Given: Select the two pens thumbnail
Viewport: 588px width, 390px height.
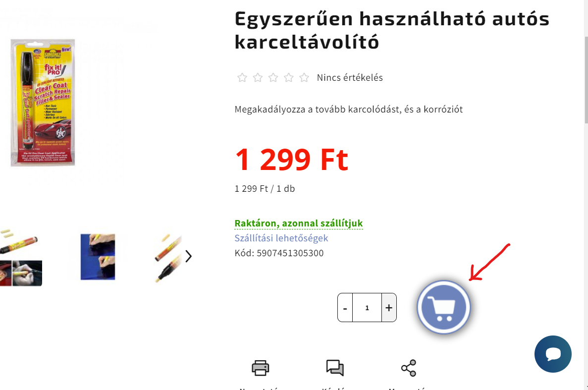Looking at the screenshot, I should [168, 257].
